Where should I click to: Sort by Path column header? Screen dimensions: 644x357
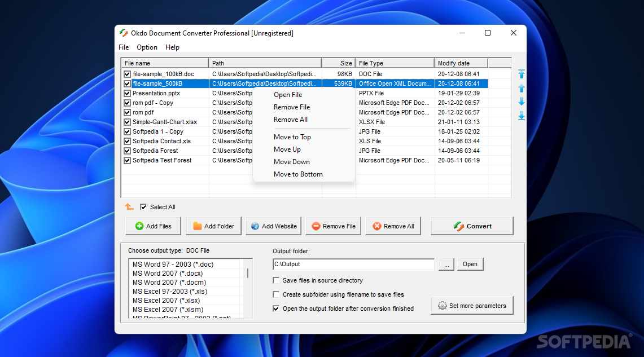click(265, 63)
